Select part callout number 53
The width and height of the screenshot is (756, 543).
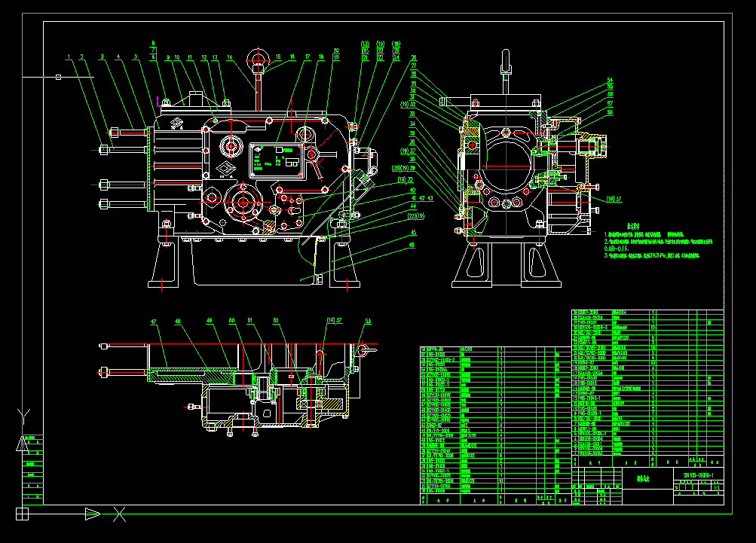368,321
